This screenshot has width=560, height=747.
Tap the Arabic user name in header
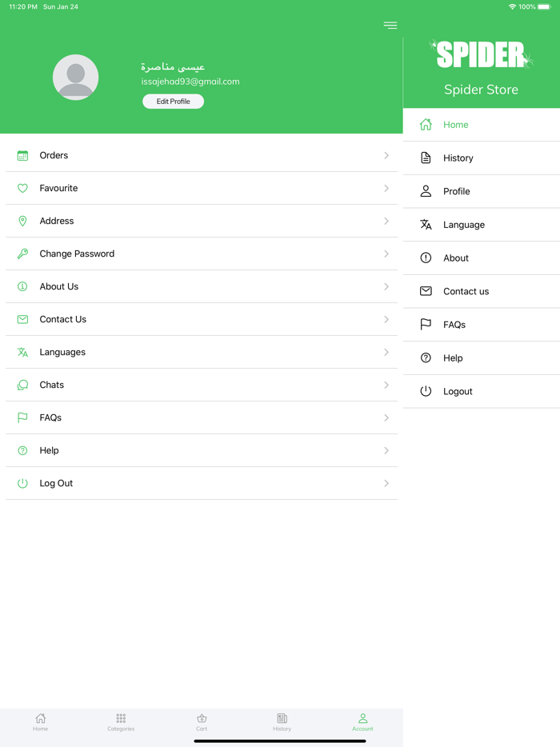[x=173, y=66]
